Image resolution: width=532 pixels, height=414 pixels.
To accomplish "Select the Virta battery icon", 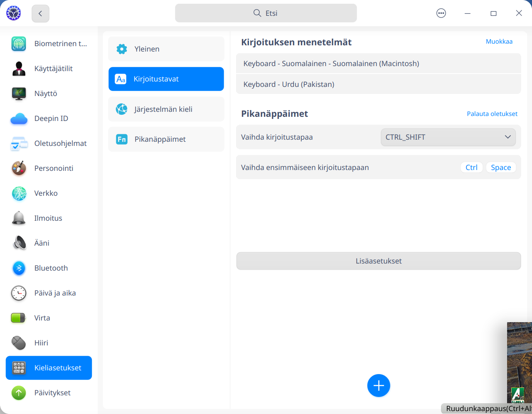I will coord(19,318).
